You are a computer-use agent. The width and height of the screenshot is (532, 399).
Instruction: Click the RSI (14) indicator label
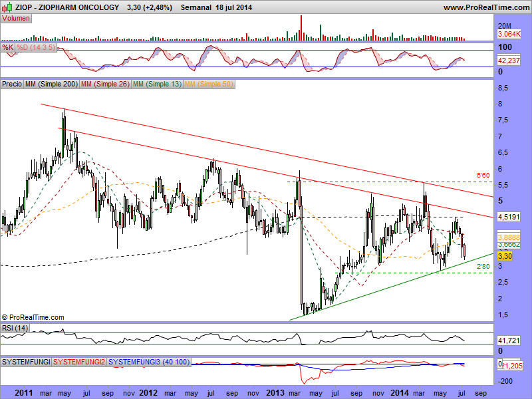[15, 328]
